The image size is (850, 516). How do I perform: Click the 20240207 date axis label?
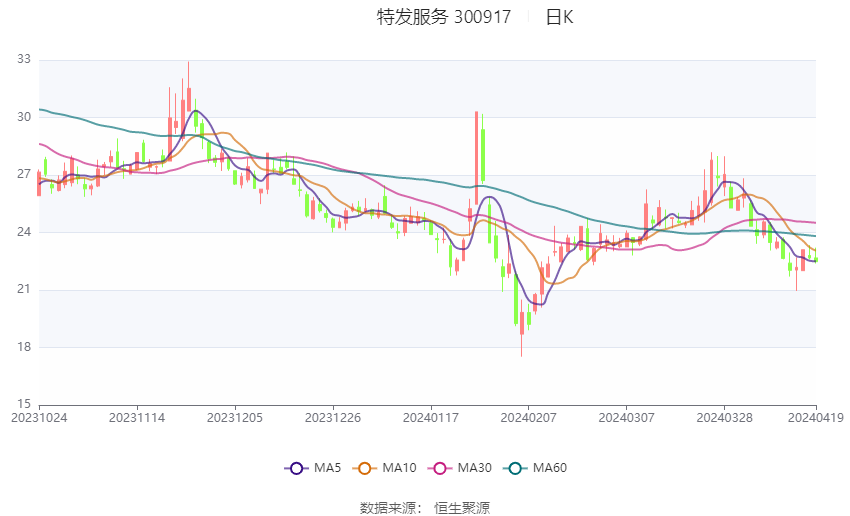pyautogui.click(x=529, y=418)
